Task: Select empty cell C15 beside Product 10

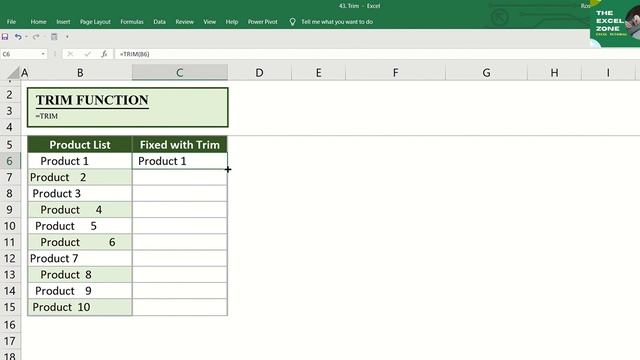Action: click(x=180, y=307)
